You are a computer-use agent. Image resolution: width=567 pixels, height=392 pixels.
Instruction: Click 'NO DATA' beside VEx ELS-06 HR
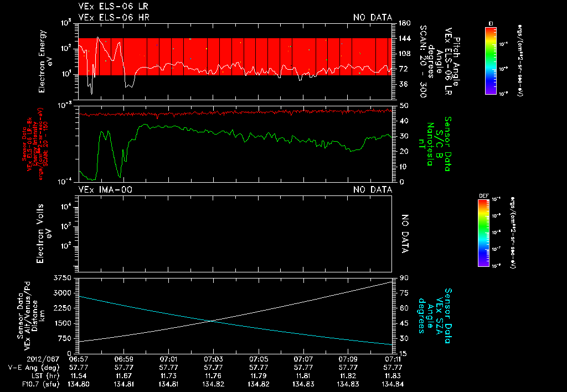373,17
